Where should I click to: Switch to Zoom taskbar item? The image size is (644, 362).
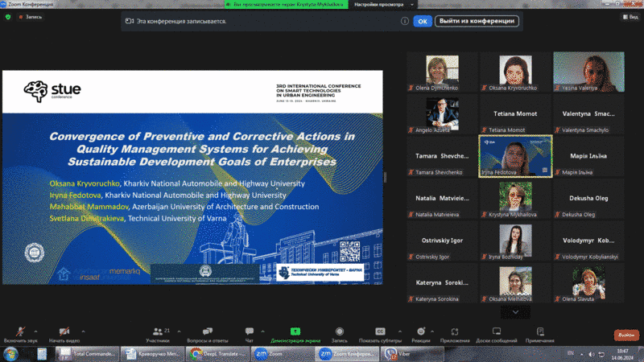click(x=283, y=354)
